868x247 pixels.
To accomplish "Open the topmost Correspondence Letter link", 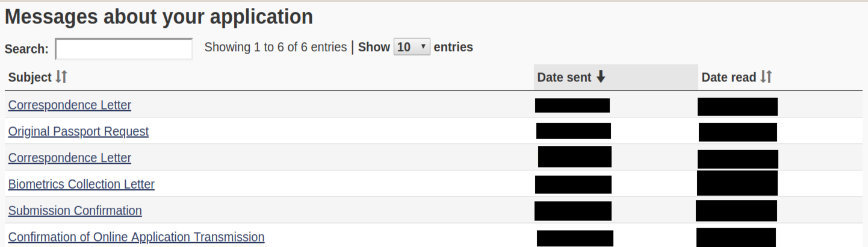I will point(70,105).
